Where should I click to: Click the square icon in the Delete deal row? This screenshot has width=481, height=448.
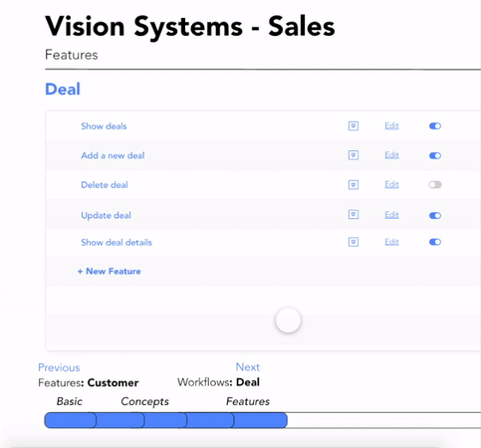click(354, 184)
